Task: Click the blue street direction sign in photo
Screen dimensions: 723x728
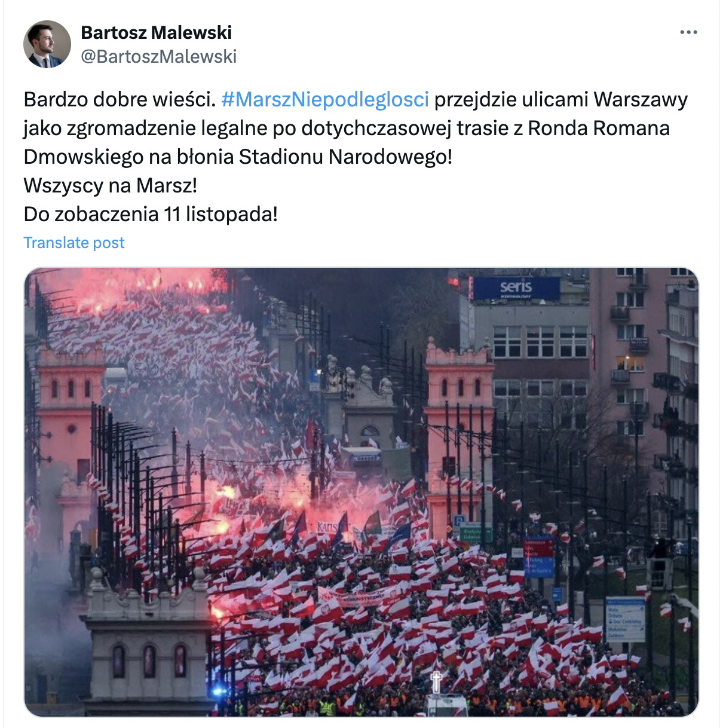Action: coord(625,619)
